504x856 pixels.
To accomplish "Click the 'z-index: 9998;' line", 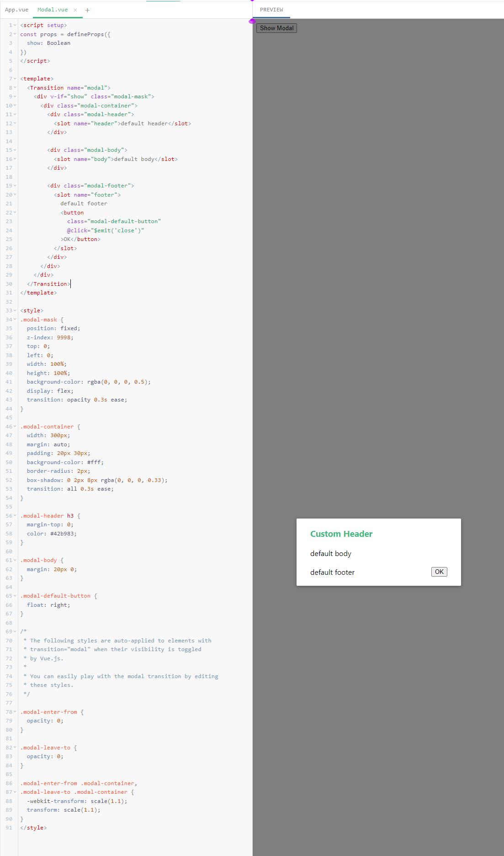I will pos(50,337).
